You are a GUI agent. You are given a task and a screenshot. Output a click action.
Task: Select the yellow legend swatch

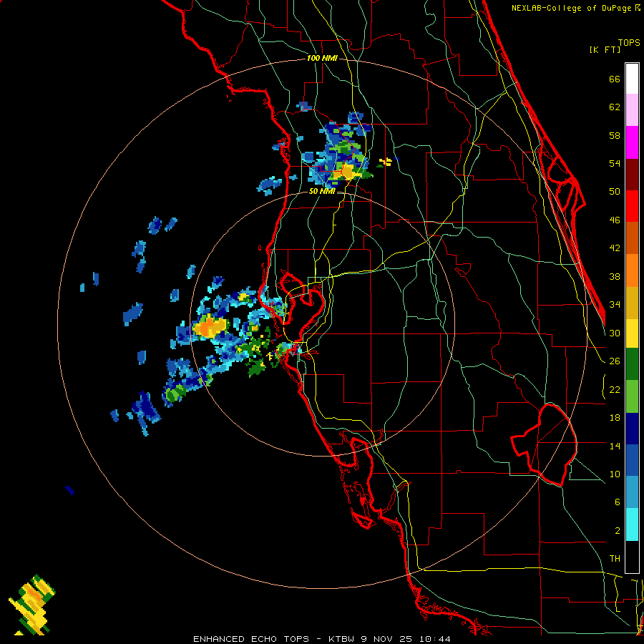click(632, 333)
